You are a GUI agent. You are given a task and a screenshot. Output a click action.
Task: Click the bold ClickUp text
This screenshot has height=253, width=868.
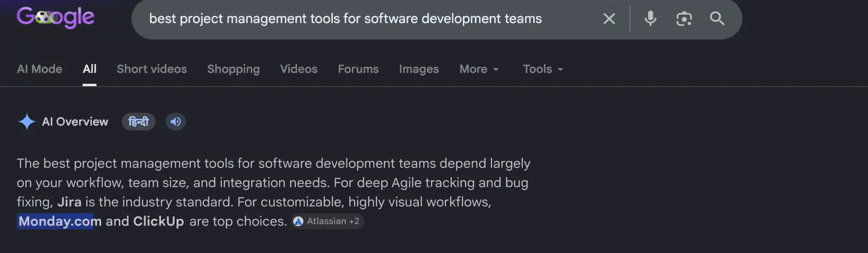click(158, 221)
